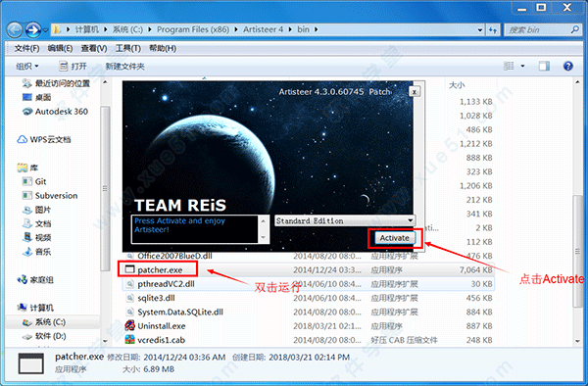Click the navigation pane scroll up arrow

(x=105, y=82)
